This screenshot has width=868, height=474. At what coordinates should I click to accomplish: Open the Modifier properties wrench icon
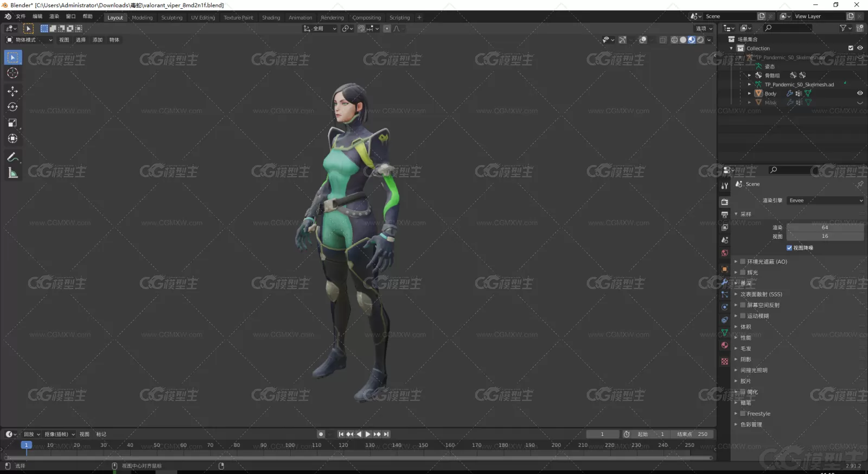coord(725,282)
